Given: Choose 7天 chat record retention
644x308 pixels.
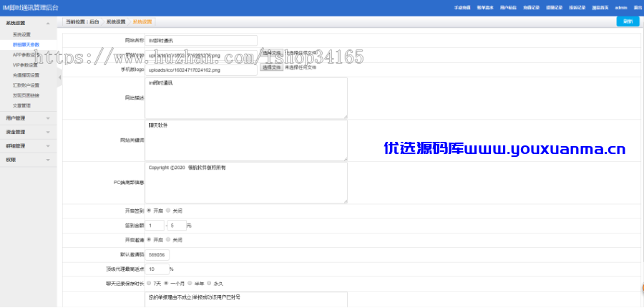Looking at the screenshot, I should [x=149, y=283].
